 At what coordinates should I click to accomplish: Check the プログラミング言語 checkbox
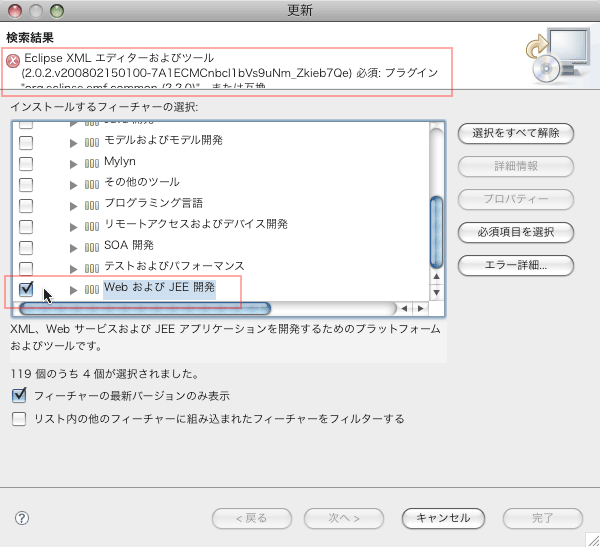pyautogui.click(x=26, y=206)
